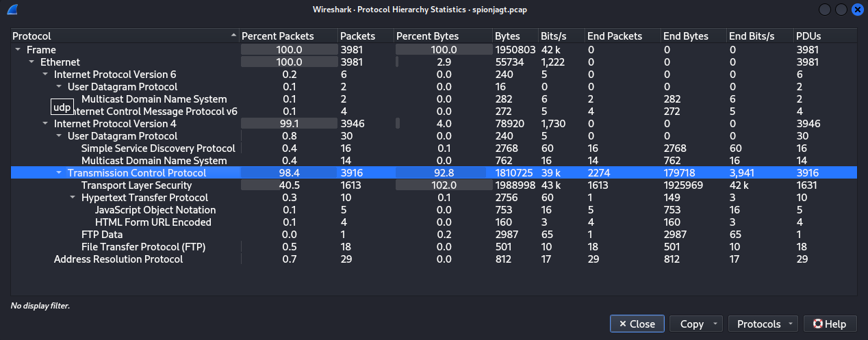
Task: Collapse Internet Protocol Version 4 node
Action: (x=45, y=124)
